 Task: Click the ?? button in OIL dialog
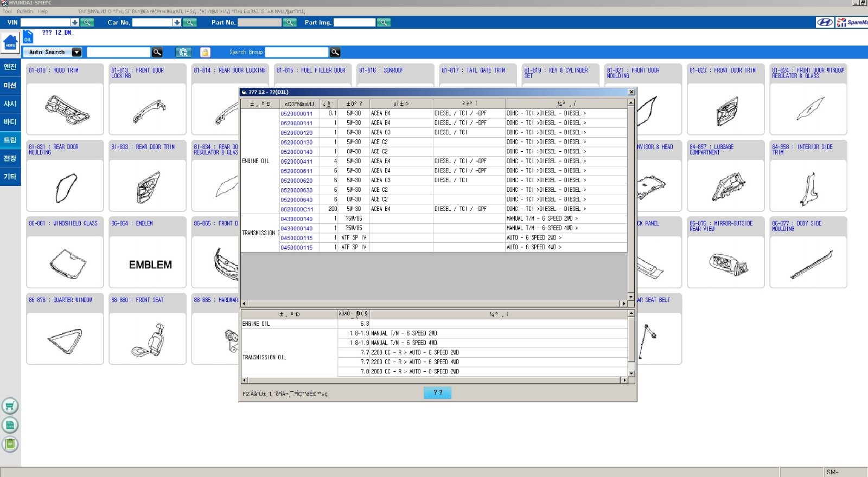(x=437, y=392)
